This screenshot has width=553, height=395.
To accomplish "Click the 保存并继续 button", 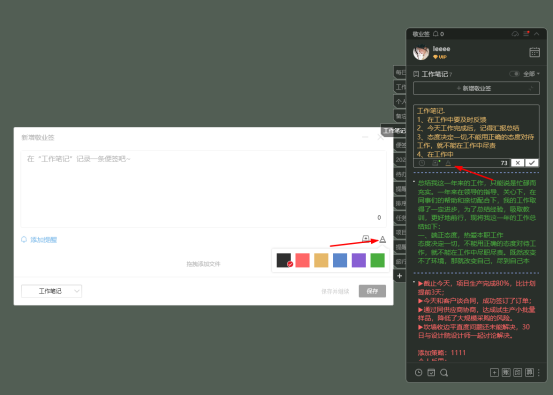I will [x=335, y=291].
